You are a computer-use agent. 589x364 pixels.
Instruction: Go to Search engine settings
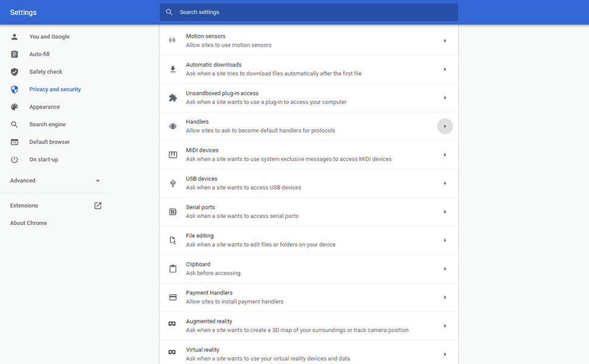pos(47,124)
